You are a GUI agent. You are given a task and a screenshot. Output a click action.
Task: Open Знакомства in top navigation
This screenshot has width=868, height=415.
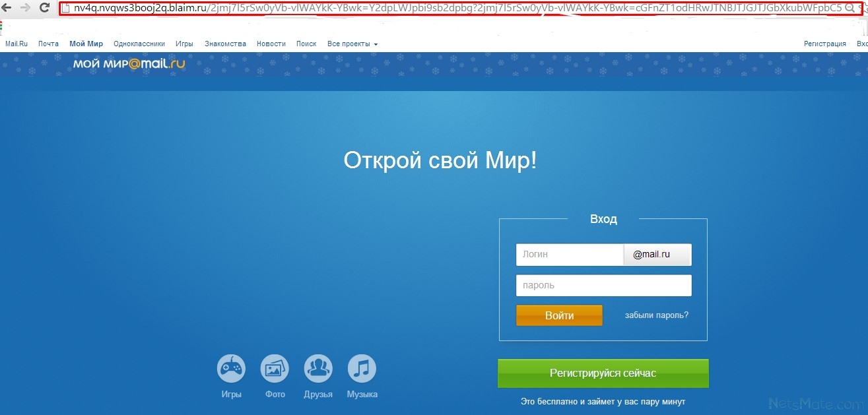pyautogui.click(x=225, y=44)
